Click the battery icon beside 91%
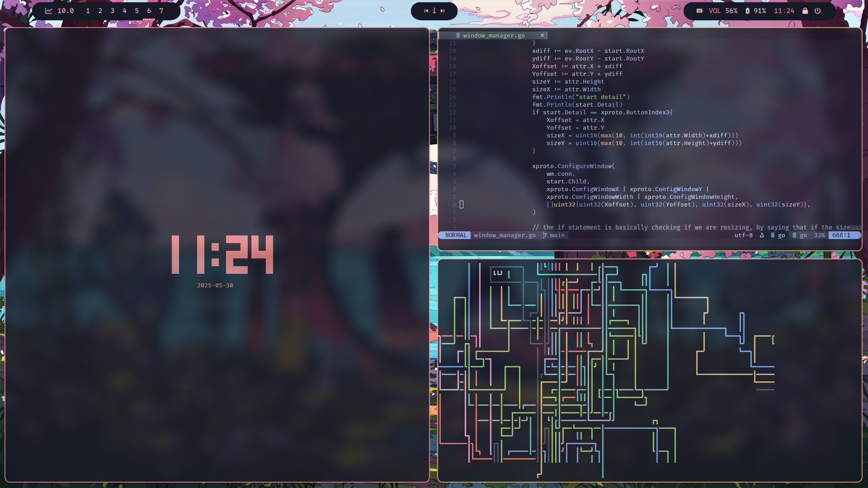868x488 pixels. point(747,11)
